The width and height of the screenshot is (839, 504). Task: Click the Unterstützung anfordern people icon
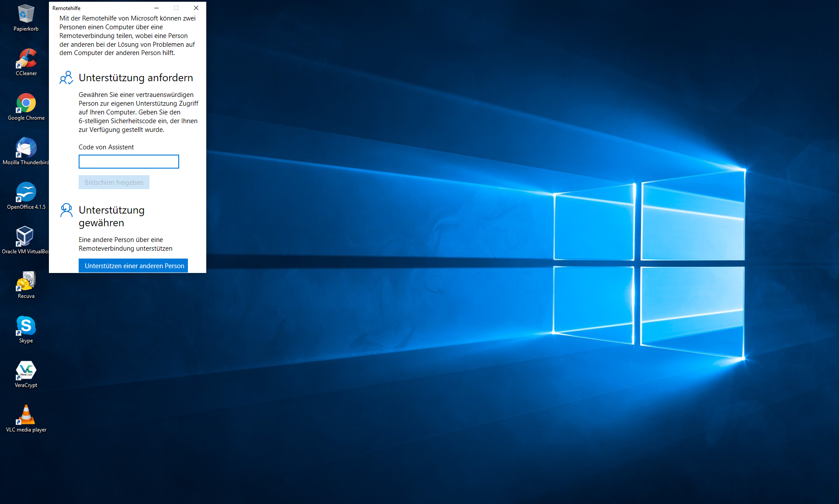(66, 78)
